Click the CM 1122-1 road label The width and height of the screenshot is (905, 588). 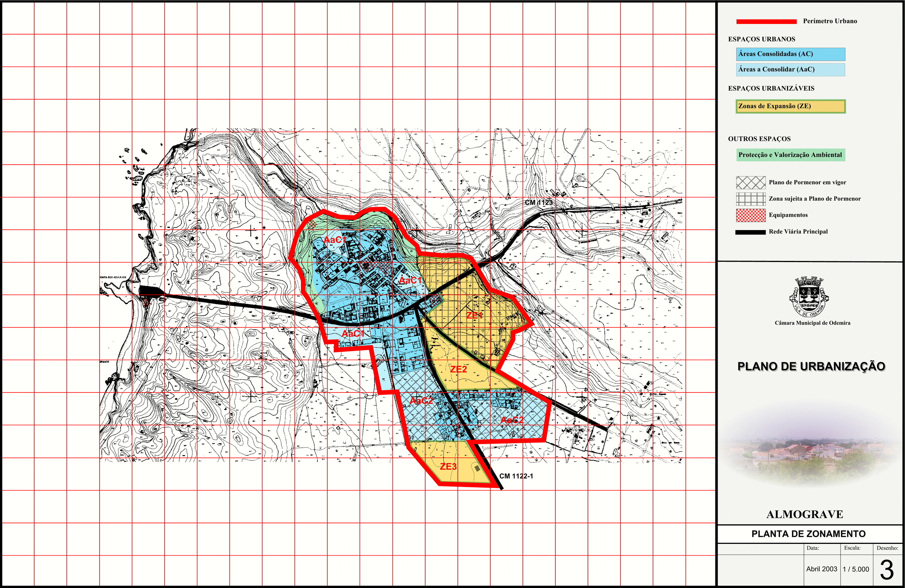(x=516, y=476)
